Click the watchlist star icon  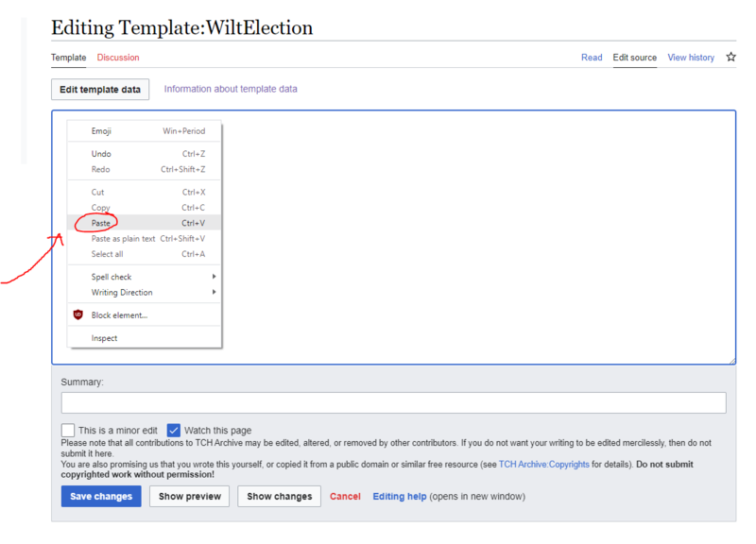click(730, 57)
